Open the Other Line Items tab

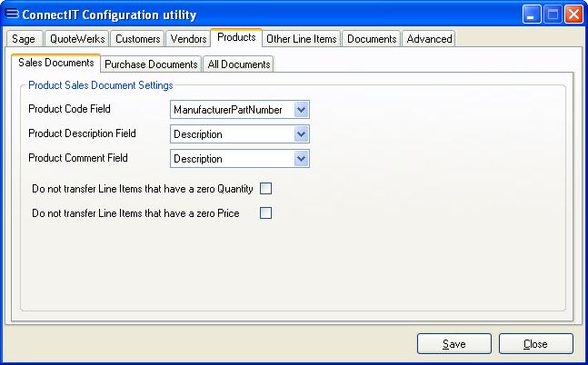coord(301,39)
